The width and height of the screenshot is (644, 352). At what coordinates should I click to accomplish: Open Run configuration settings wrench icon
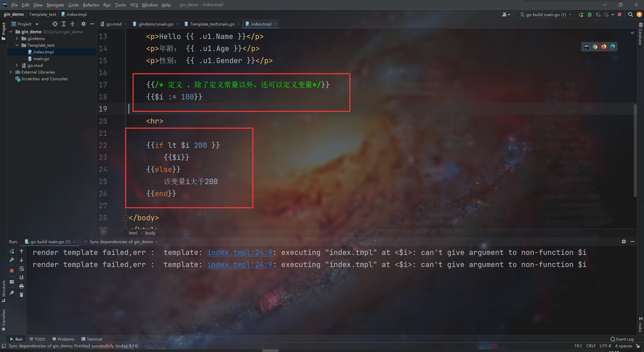(x=11, y=260)
